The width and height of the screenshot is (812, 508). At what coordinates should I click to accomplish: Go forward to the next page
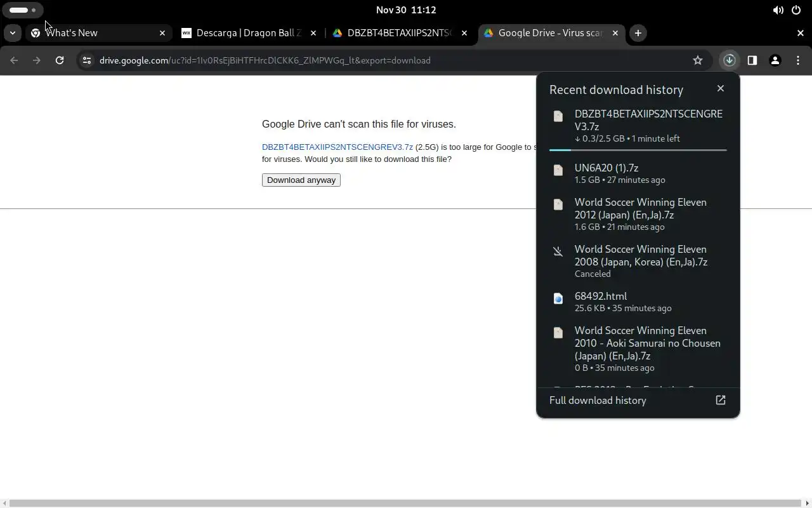(x=37, y=60)
